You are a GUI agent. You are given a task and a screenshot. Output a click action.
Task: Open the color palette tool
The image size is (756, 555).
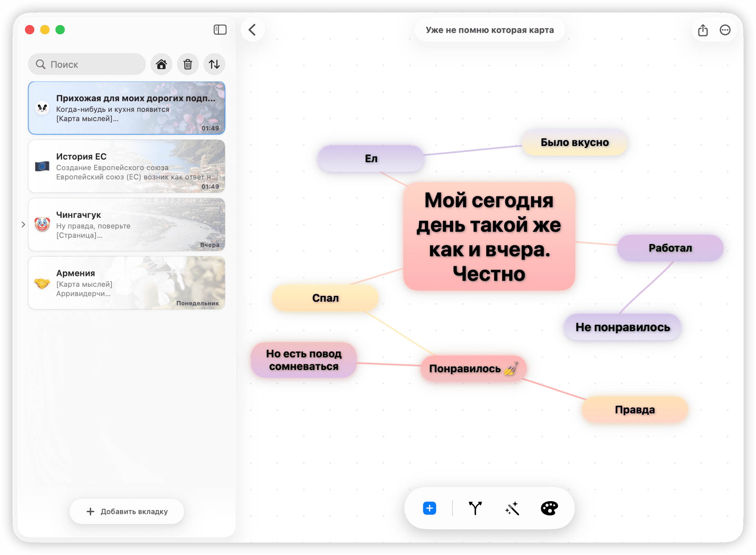point(549,508)
